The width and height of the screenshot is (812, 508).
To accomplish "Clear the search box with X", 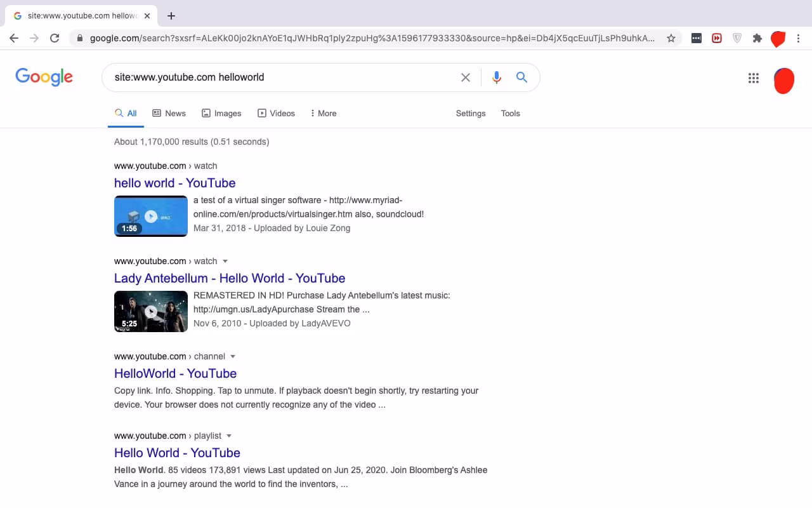I will (466, 77).
